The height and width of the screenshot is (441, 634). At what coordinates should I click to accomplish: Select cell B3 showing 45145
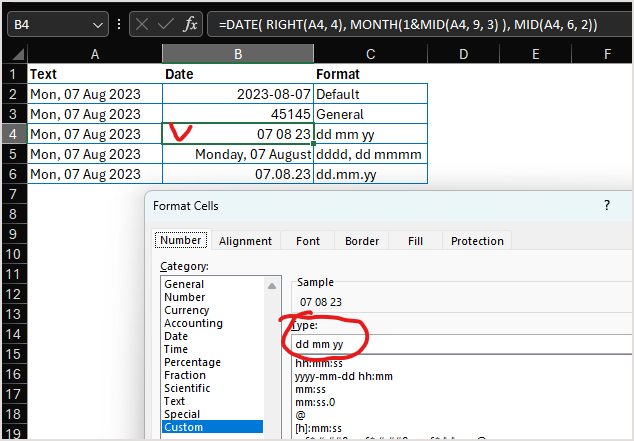pos(238,114)
